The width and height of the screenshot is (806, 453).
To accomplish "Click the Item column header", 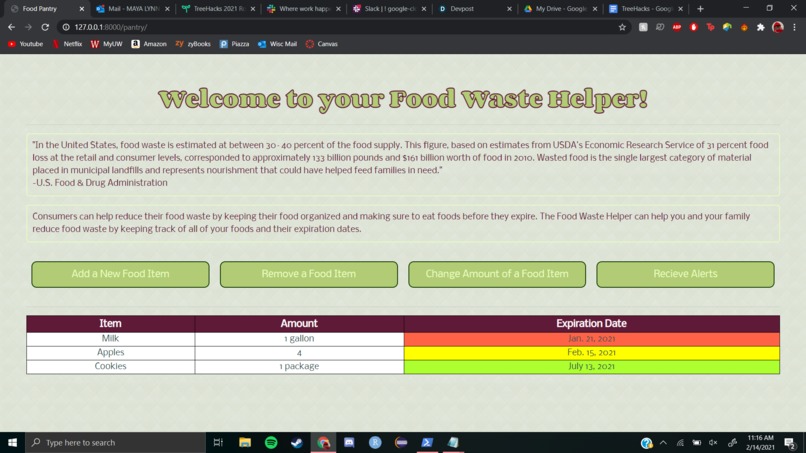I will (x=111, y=323).
